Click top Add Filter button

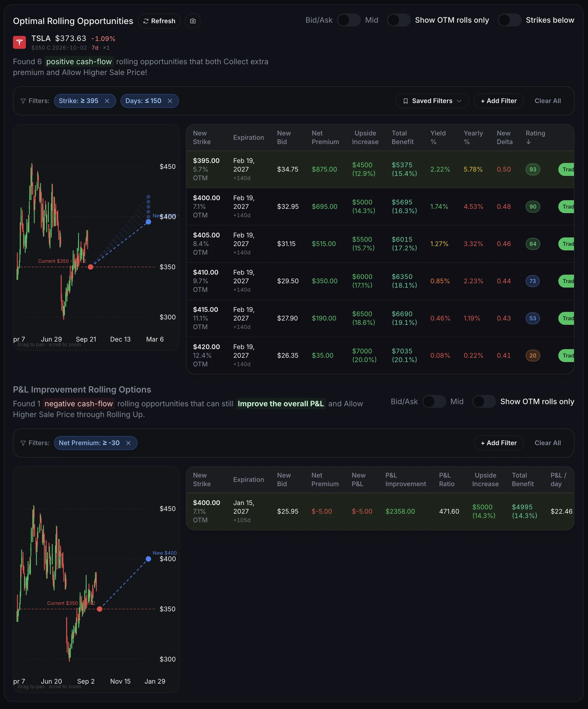tap(499, 101)
